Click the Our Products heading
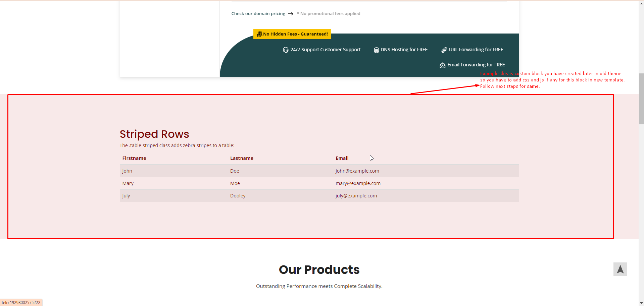 point(319,269)
